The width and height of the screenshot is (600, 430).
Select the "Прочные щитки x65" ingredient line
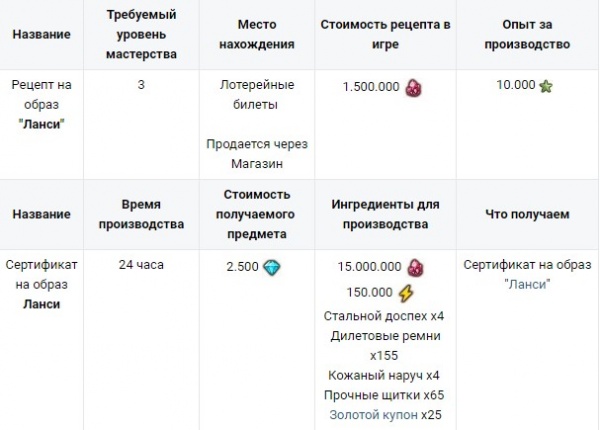tap(386, 395)
